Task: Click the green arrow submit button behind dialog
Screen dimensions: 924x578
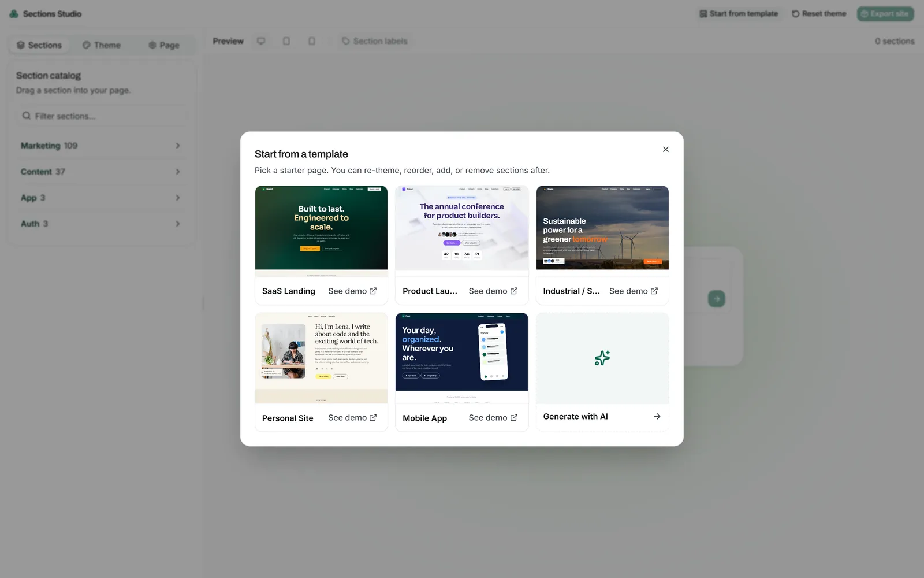Action: point(717,299)
